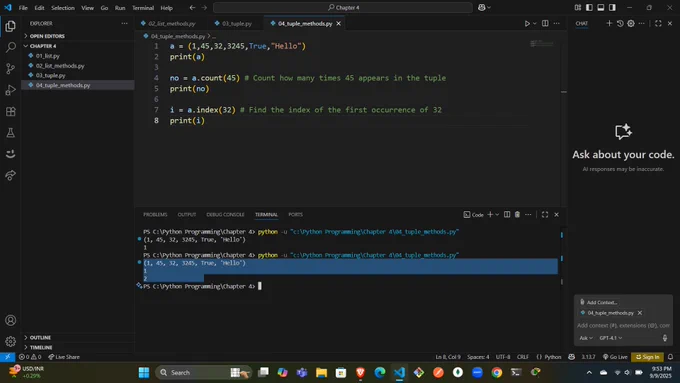Click the Copilot icon in title bar

coord(481,7)
